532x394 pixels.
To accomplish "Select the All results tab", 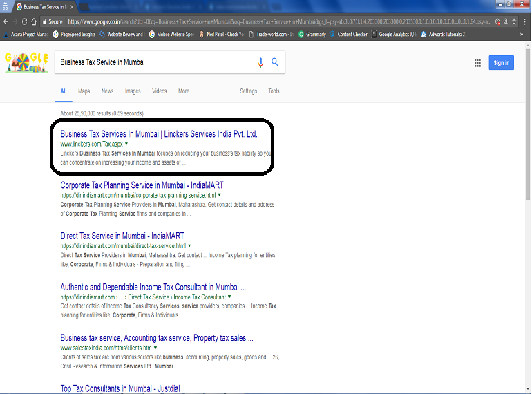I will (x=64, y=91).
